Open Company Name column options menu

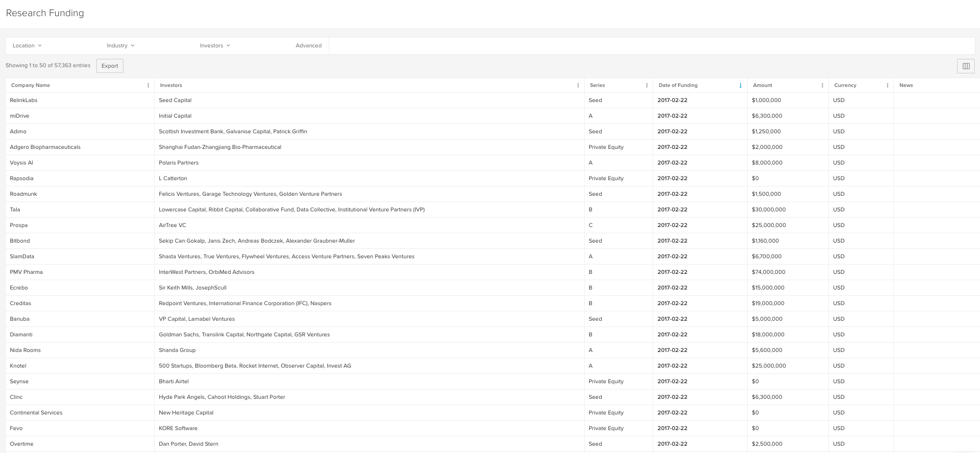click(148, 85)
